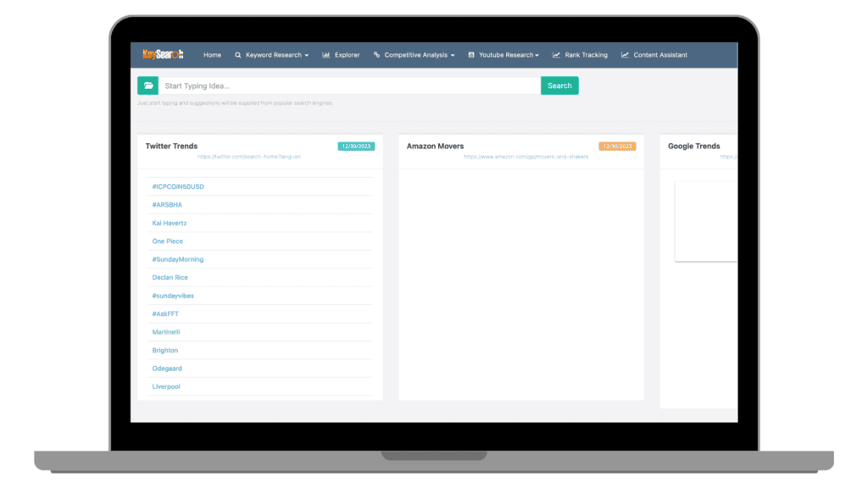Click the Amazon Movers orange date badge

click(617, 146)
